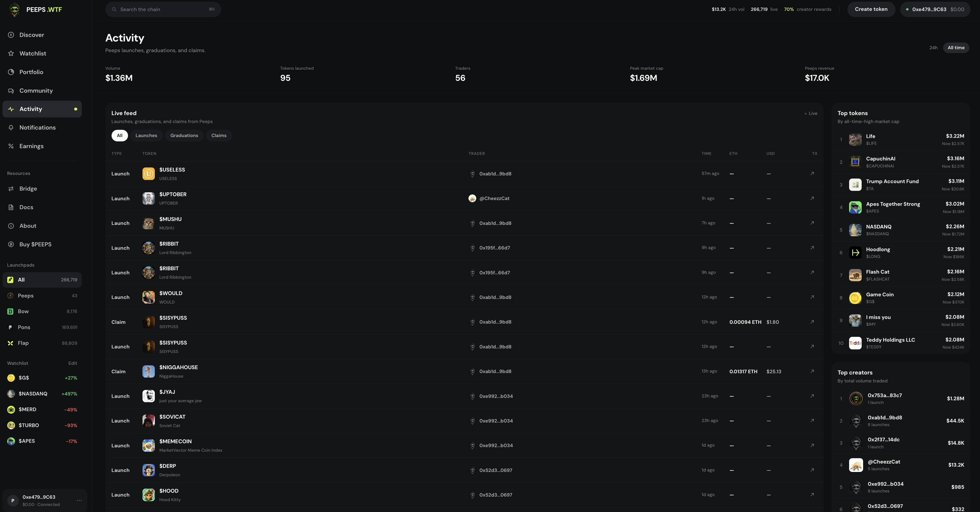The width and height of the screenshot is (980, 512).
Task: Open Flash Cat in Top tokens
Action: pyautogui.click(x=901, y=275)
